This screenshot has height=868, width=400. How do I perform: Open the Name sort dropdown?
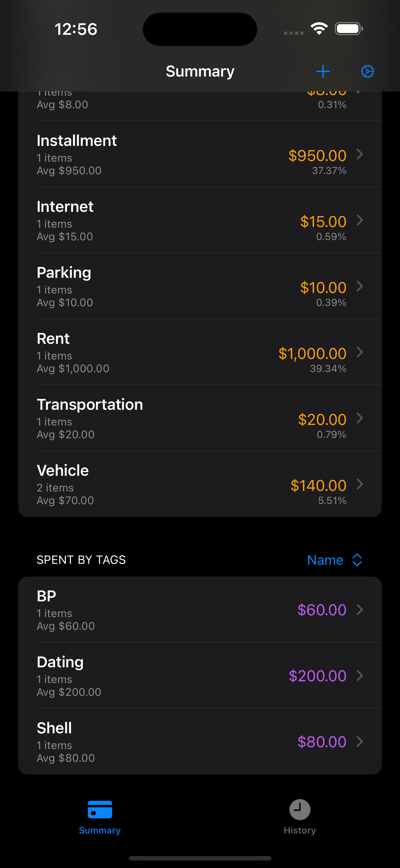coord(335,560)
